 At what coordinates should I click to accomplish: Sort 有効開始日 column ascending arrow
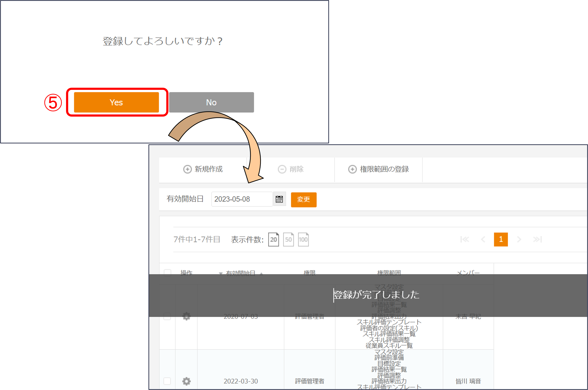[x=261, y=274]
